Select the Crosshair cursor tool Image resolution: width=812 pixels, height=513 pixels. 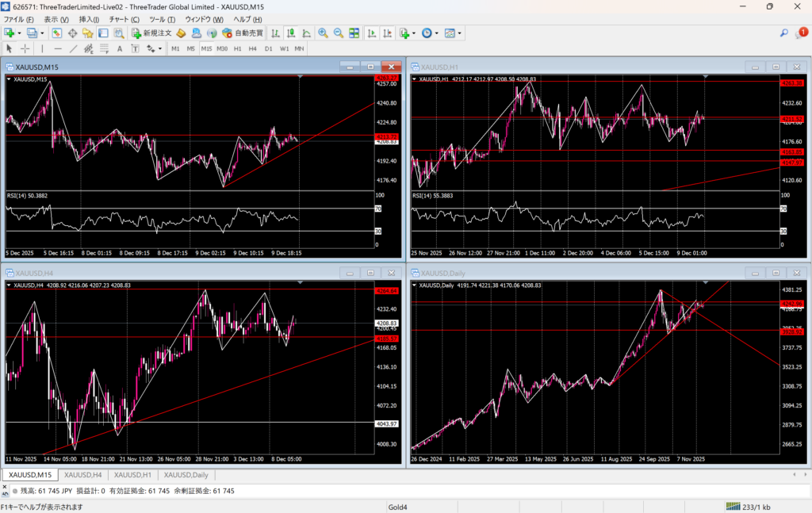pyautogui.click(x=25, y=48)
